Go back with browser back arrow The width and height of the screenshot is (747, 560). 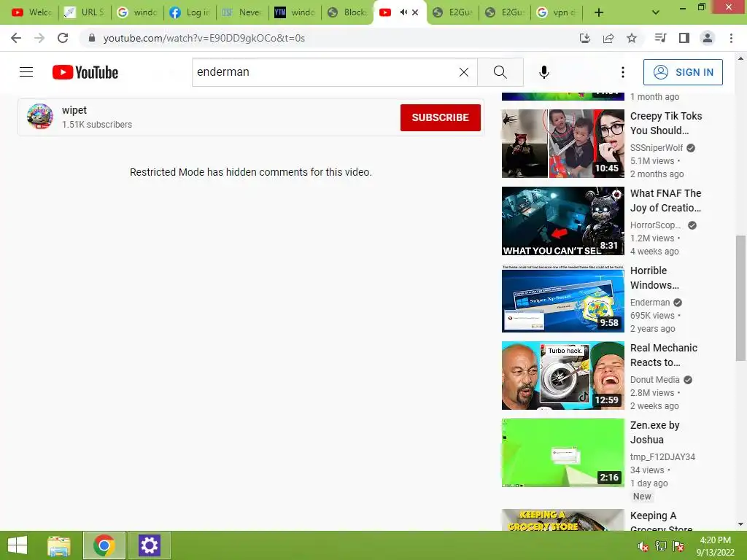pyautogui.click(x=16, y=38)
